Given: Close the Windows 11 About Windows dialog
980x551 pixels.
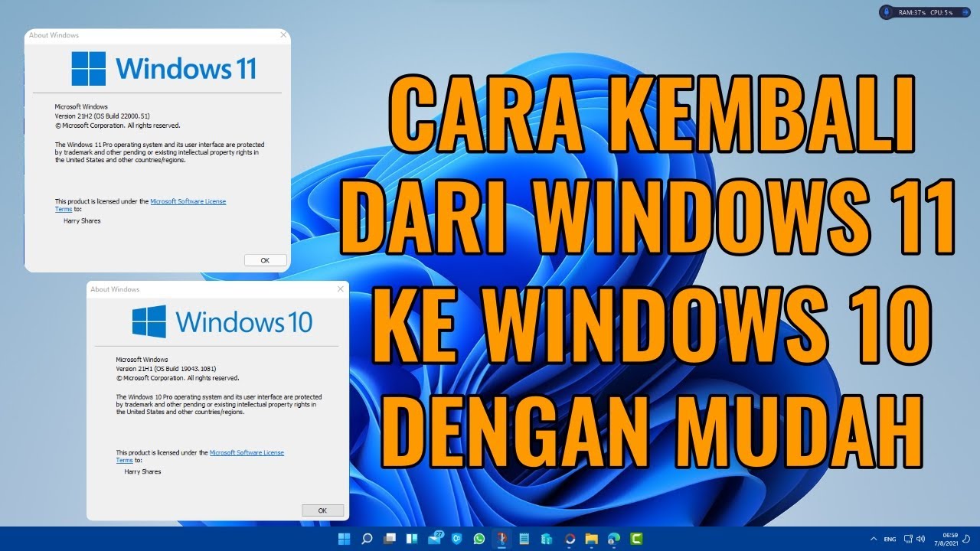Looking at the screenshot, I should tap(283, 35).
